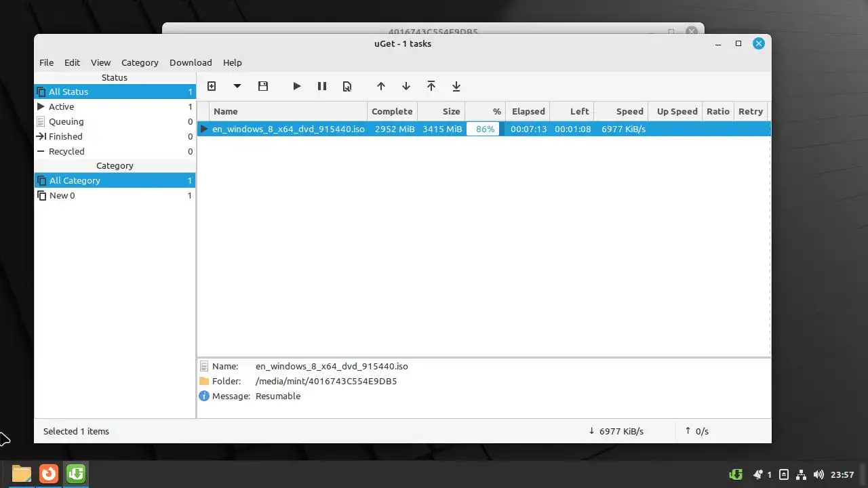Open download properties toolbar icon

(347, 86)
